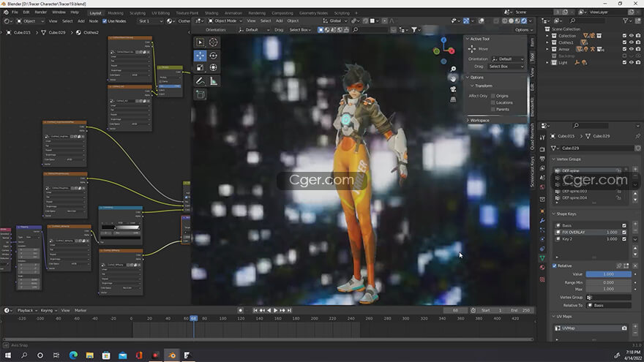
Task: Click Blender icon in Windows taskbar
Action: click(x=172, y=355)
